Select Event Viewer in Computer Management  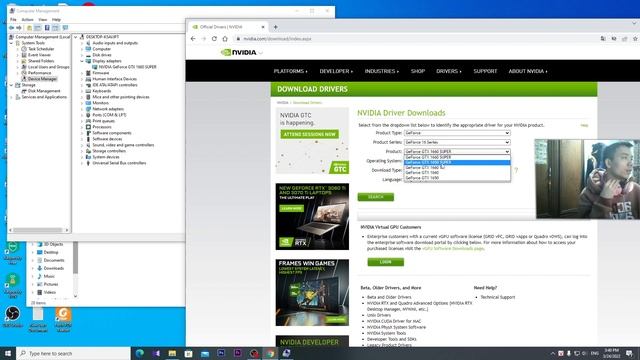pos(39,55)
